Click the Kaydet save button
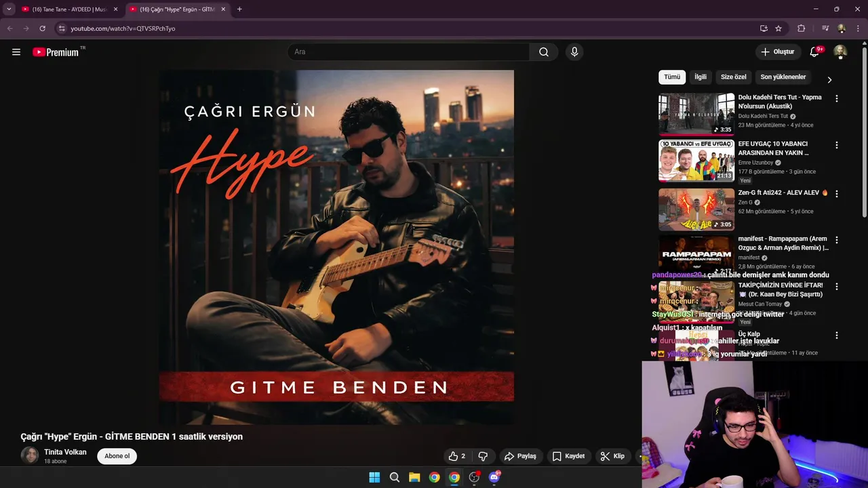The height and width of the screenshot is (488, 868). 568,456
